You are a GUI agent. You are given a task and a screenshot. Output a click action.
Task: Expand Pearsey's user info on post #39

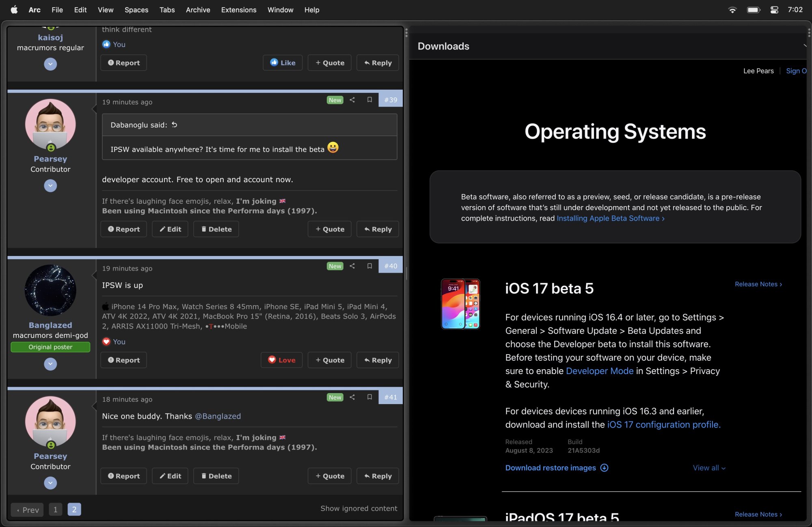click(x=50, y=186)
